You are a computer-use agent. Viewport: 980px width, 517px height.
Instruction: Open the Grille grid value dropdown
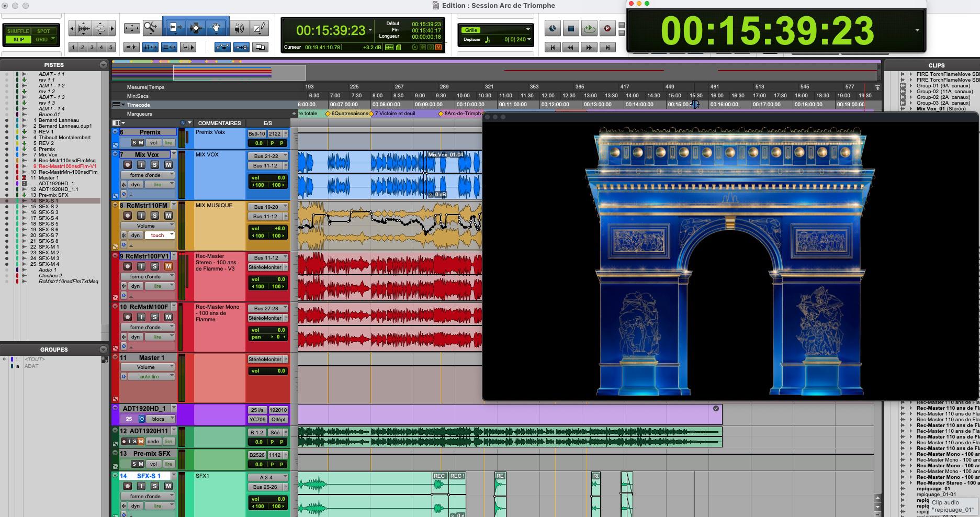[x=528, y=30]
